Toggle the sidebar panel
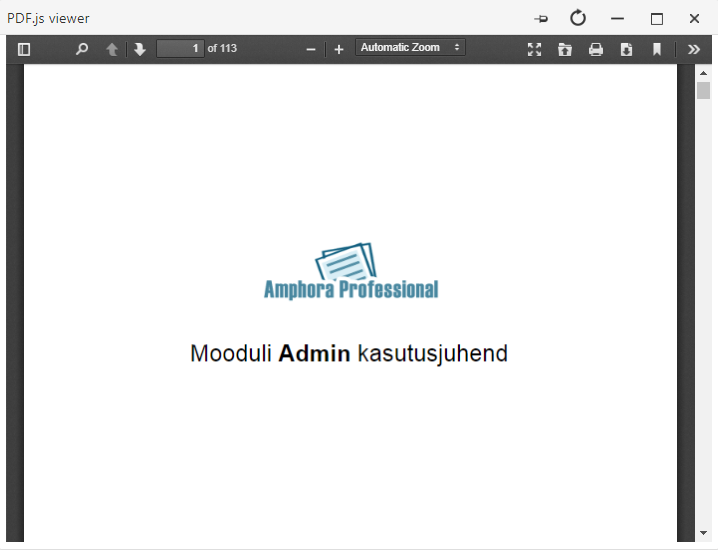This screenshot has width=718, height=550. (x=24, y=49)
